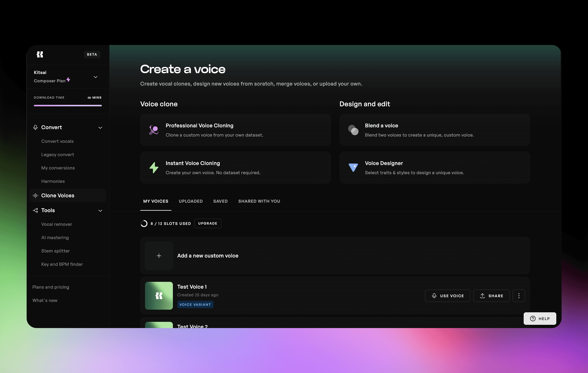
Task: Share Test Voice 1
Action: [x=492, y=296]
